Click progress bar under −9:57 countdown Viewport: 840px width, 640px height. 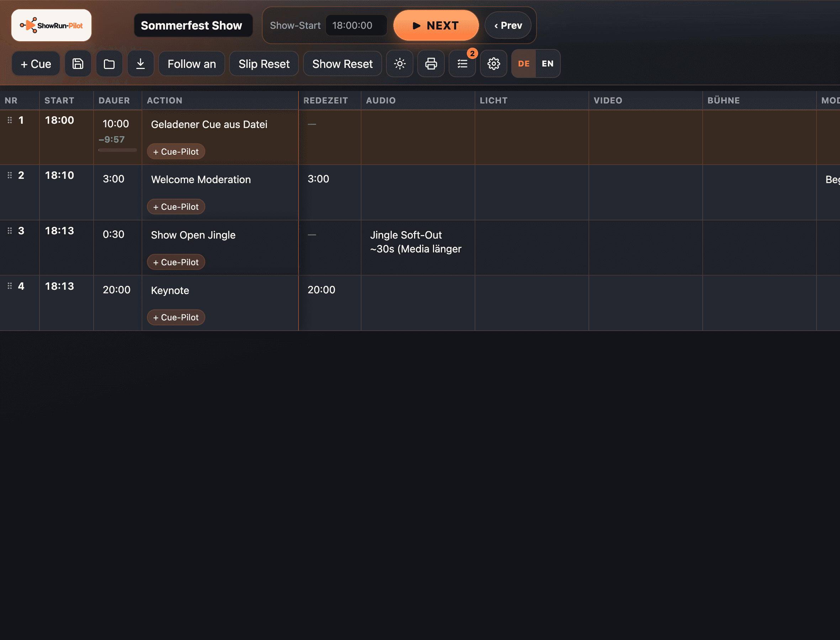tap(117, 150)
